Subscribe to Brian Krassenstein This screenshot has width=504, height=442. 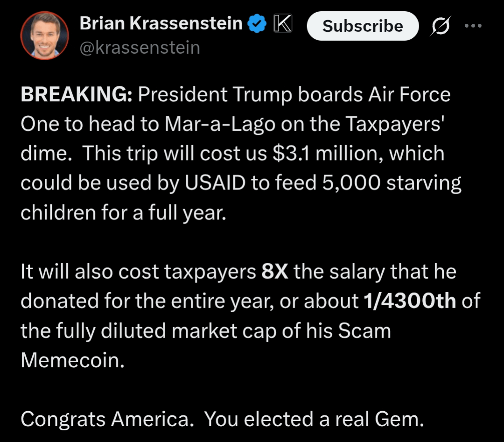tap(363, 26)
